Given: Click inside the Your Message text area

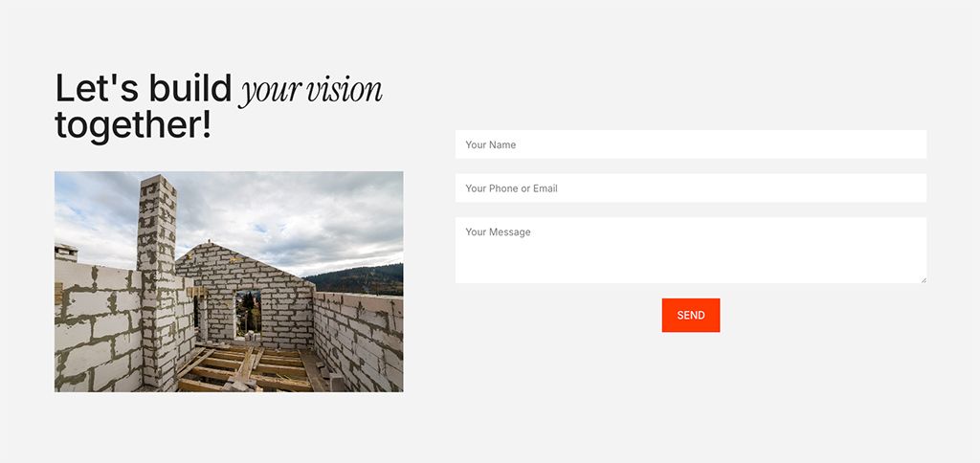Looking at the screenshot, I should click(690, 250).
